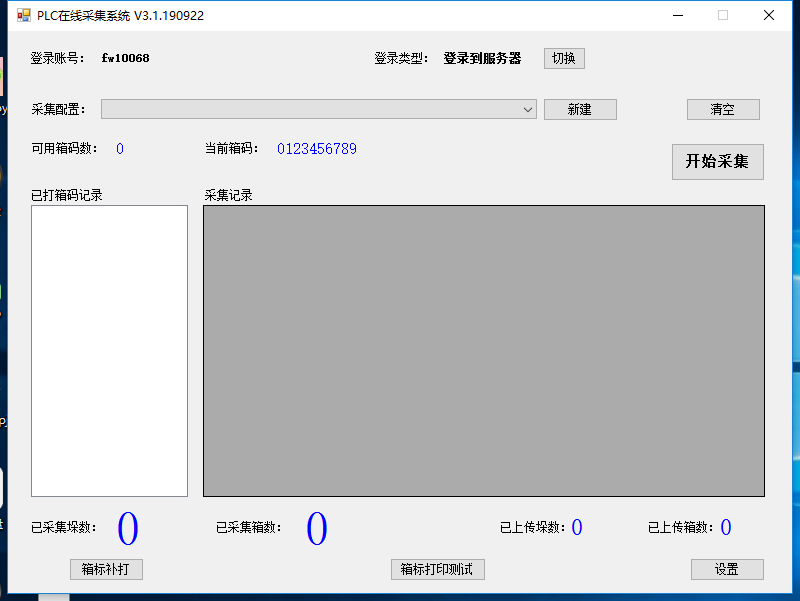Click the 可用箱码数 value 0

(120, 148)
